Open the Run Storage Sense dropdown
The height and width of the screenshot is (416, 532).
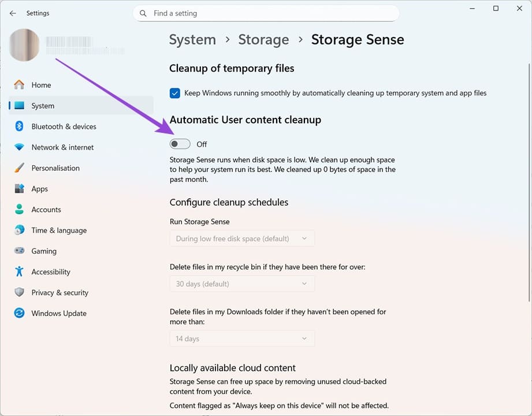(241, 238)
